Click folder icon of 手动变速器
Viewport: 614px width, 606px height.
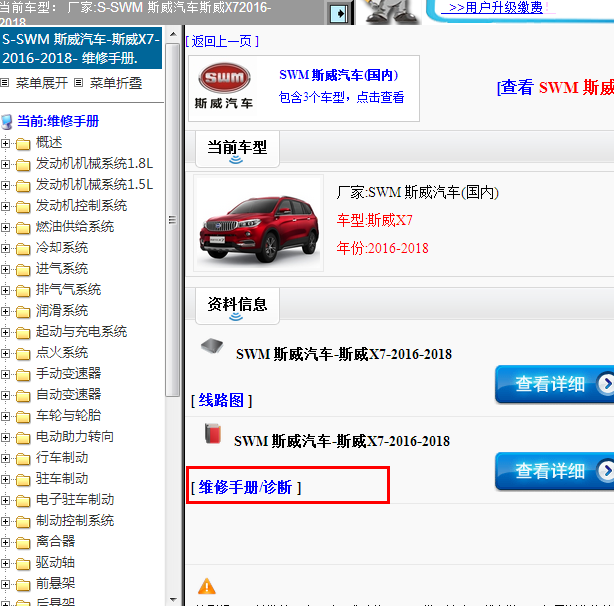coord(23,375)
